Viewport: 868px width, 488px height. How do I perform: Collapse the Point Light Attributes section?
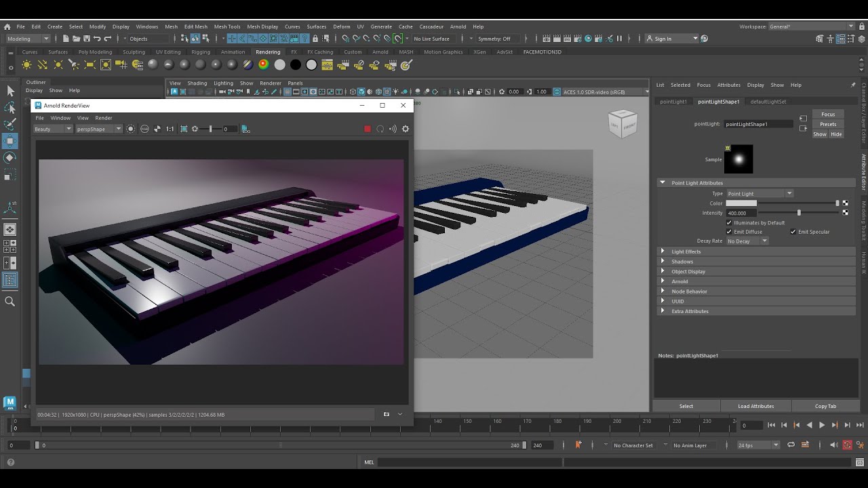pyautogui.click(x=757, y=183)
